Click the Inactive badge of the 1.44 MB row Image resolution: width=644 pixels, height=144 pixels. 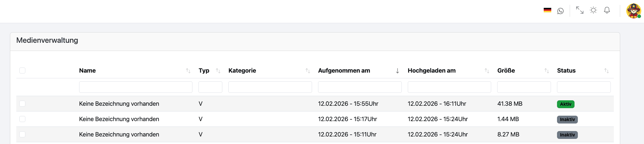567,120
